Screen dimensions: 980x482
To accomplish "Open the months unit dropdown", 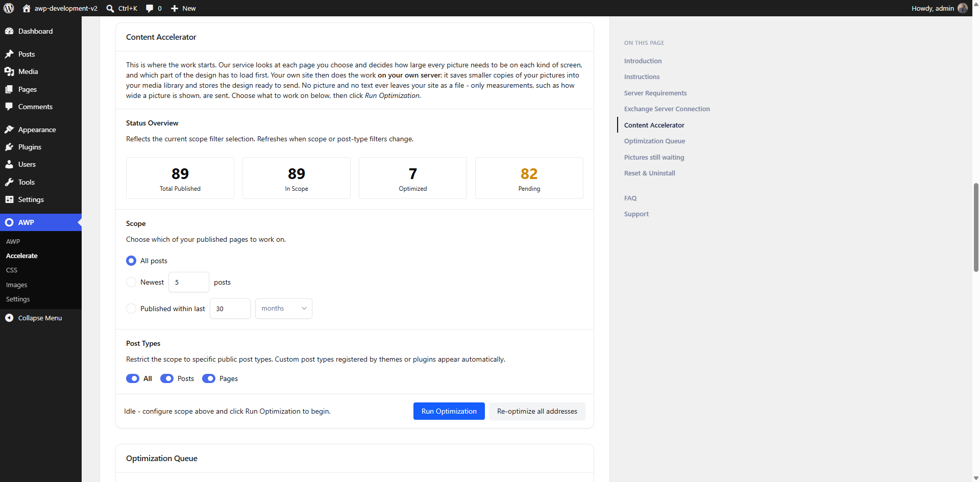I will (x=284, y=309).
